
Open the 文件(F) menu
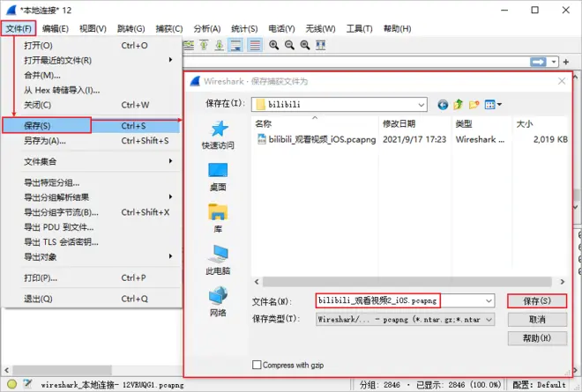point(19,28)
